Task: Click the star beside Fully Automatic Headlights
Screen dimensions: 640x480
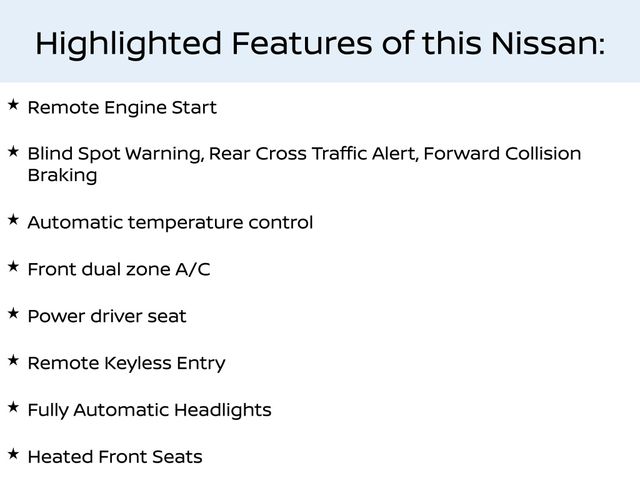Action: (x=12, y=406)
